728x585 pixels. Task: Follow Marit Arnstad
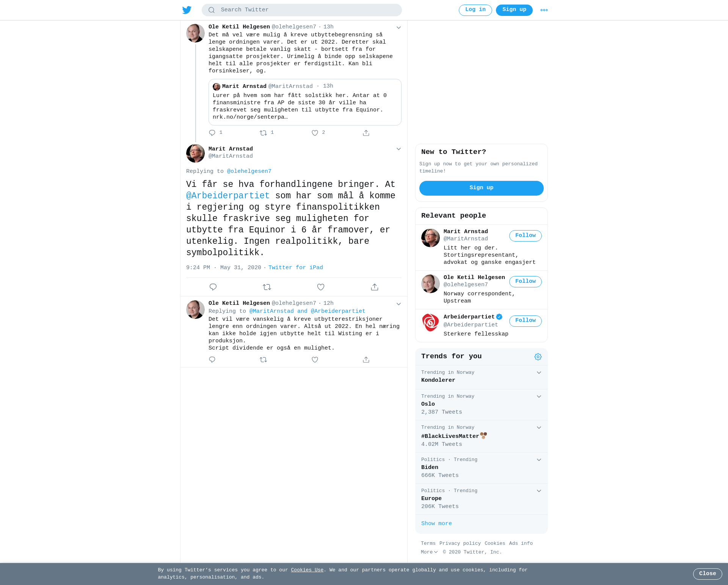526,236
